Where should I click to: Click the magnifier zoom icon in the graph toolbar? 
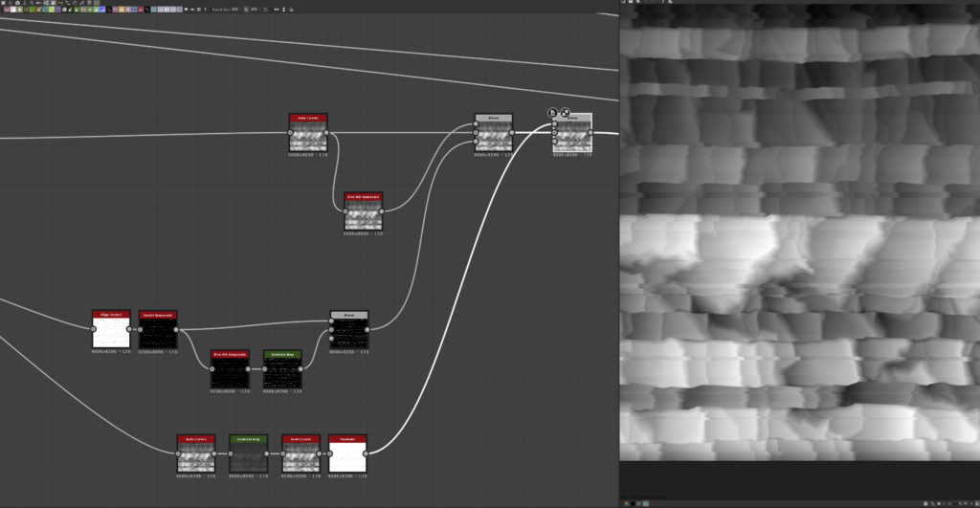pyautogui.click(x=32, y=3)
